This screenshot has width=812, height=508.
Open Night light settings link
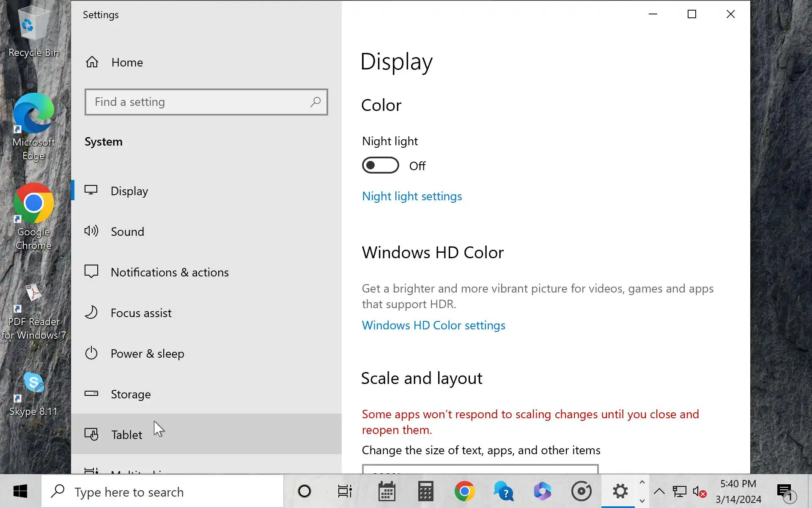pyautogui.click(x=411, y=196)
